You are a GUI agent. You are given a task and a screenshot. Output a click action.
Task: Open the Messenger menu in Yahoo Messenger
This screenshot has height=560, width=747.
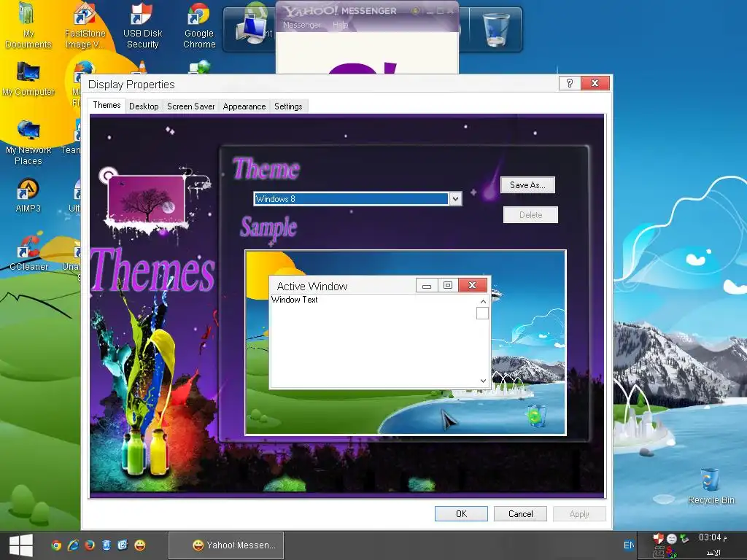(x=301, y=25)
